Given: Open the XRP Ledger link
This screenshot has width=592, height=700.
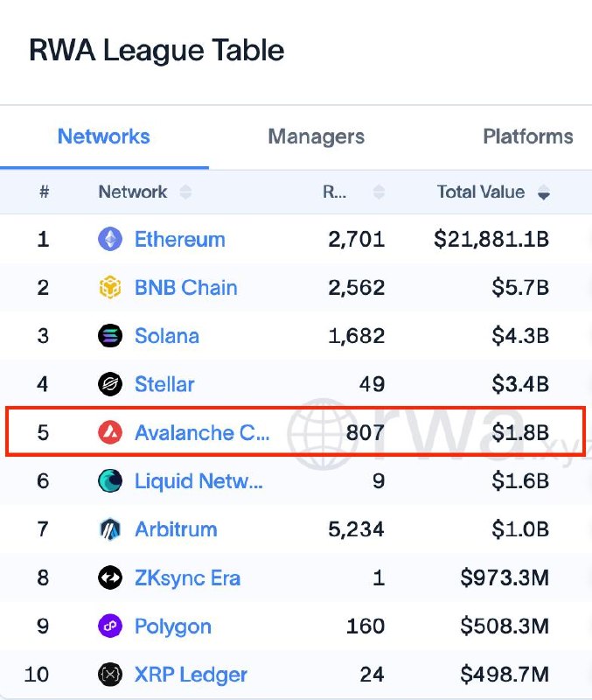Looking at the screenshot, I should (191, 675).
